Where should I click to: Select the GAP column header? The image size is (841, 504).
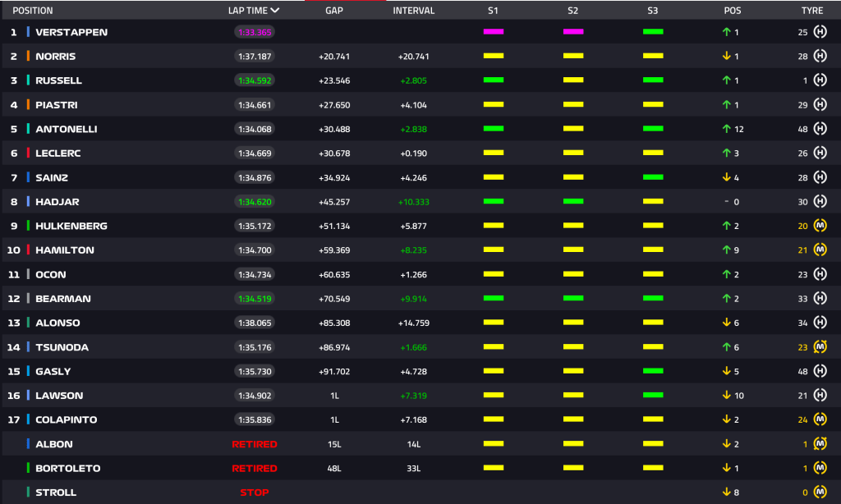(x=334, y=10)
